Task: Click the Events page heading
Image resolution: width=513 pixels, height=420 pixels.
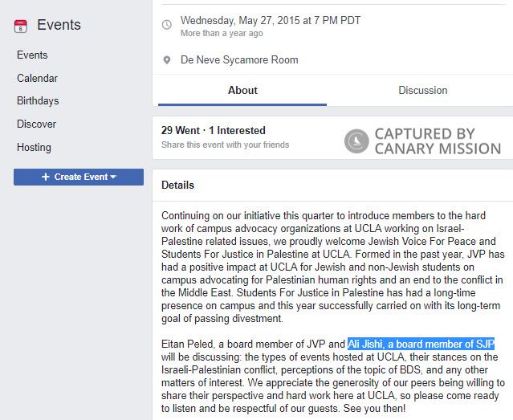Action: click(x=59, y=25)
